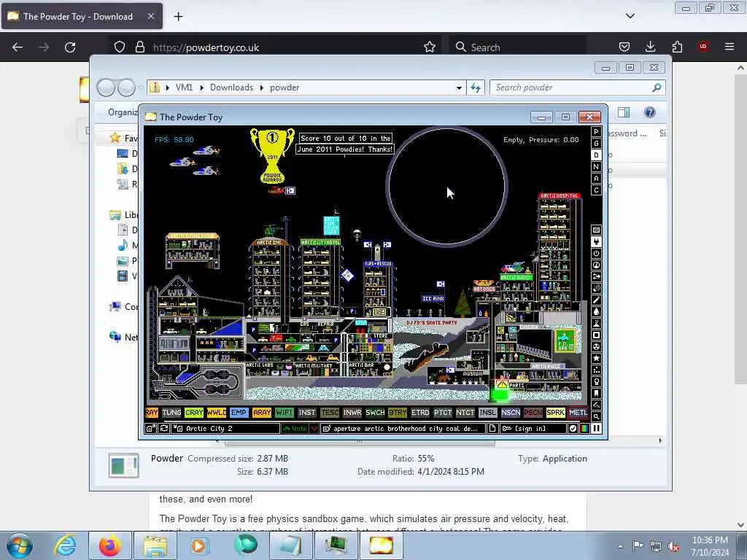Open Firefox application hamburger menu
The height and width of the screenshot is (560, 747).
[729, 47]
